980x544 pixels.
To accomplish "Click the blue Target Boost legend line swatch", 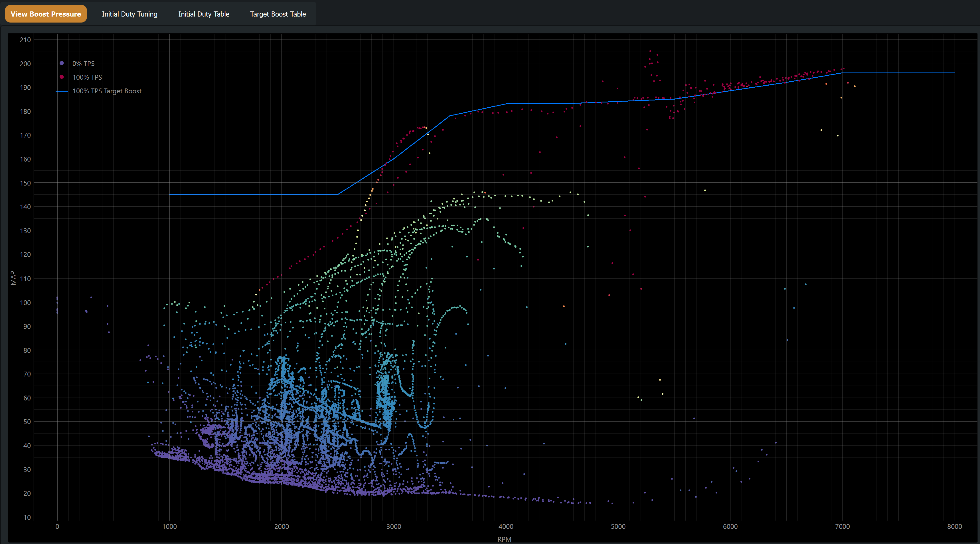I will [x=62, y=91].
